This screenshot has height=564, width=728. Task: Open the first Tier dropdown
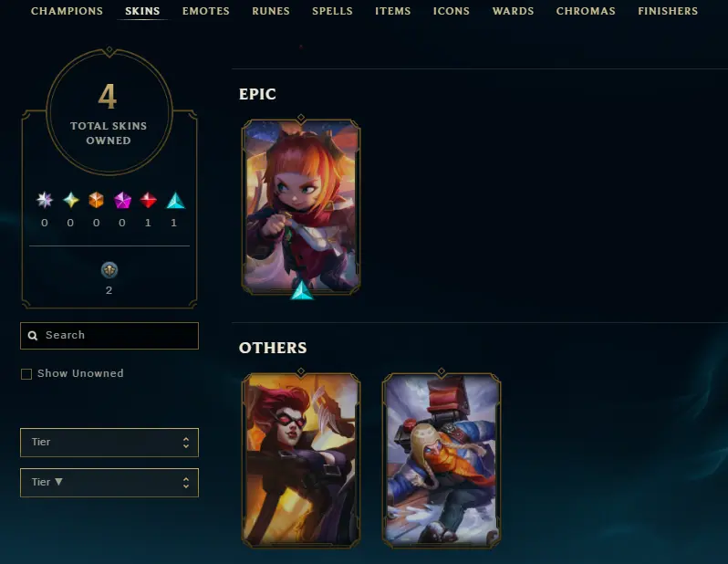109,443
